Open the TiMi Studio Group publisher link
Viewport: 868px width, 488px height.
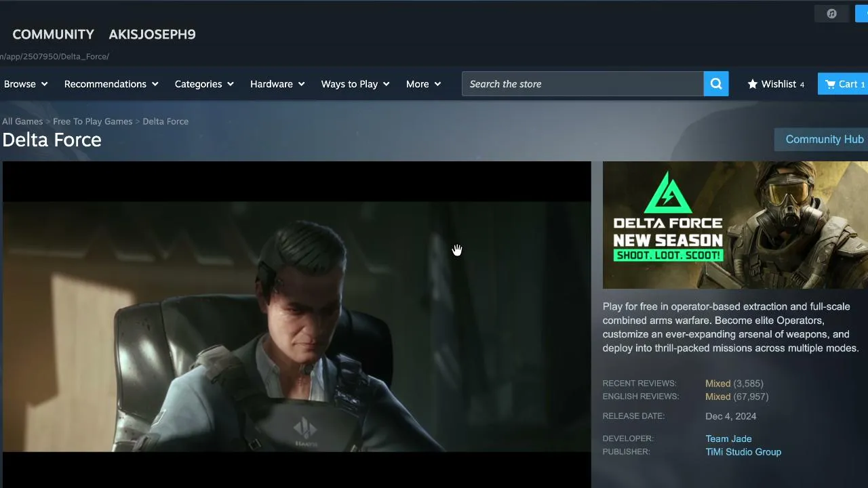(x=743, y=452)
